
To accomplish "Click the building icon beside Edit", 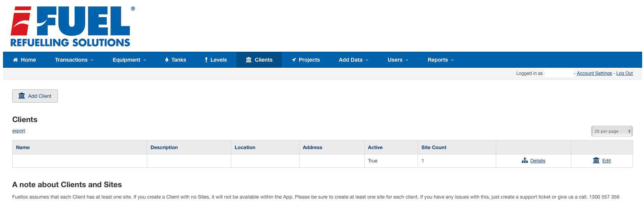I will point(596,161).
